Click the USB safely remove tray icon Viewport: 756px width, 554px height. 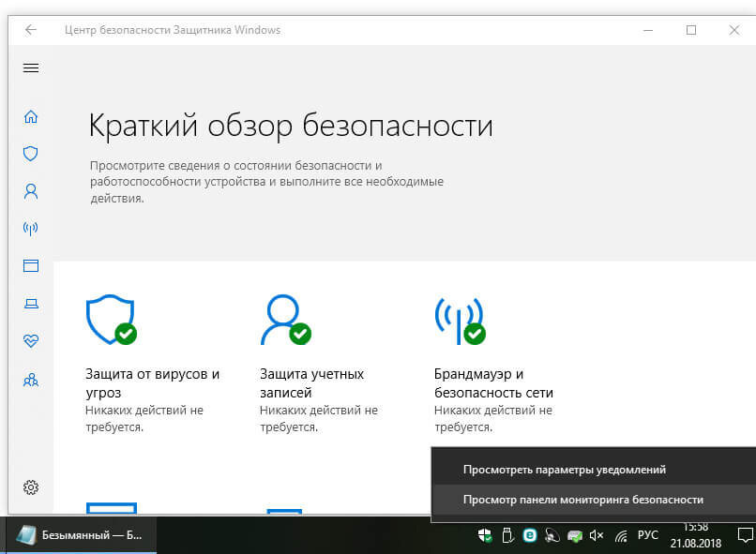(x=507, y=534)
